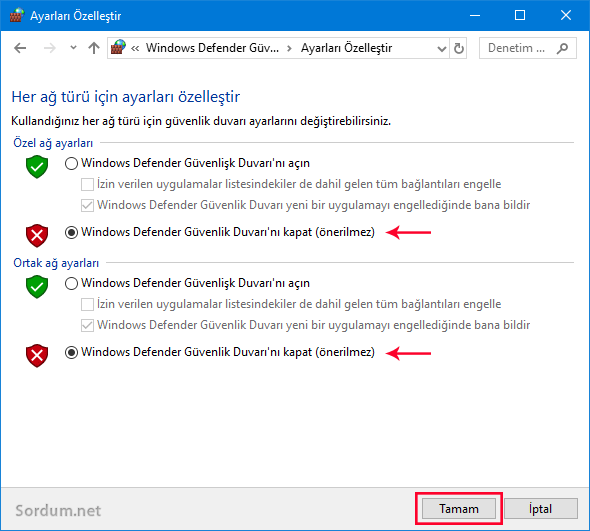This screenshot has width=590, height=531.
Task: Click the Denetim search field
Action: pyautogui.click(x=528, y=48)
